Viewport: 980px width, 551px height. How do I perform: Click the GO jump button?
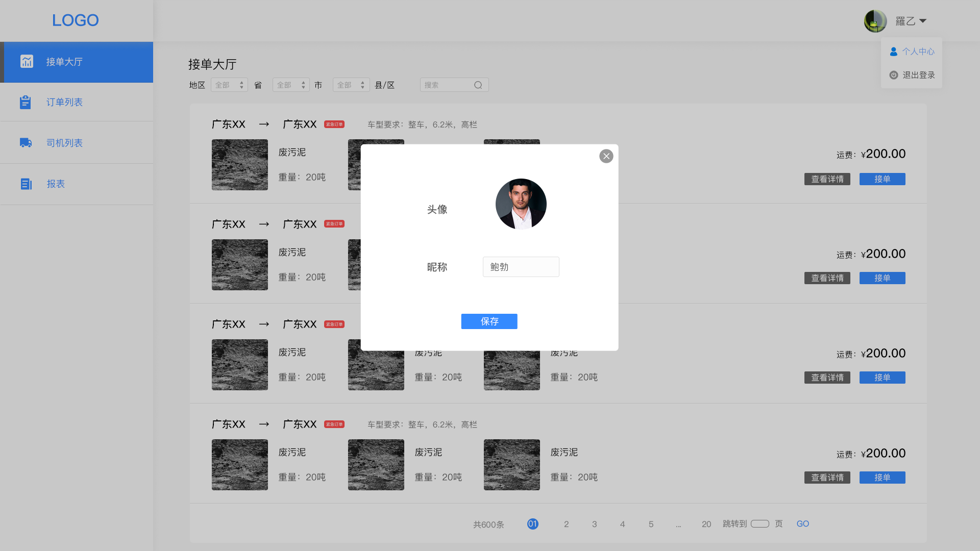coord(802,524)
